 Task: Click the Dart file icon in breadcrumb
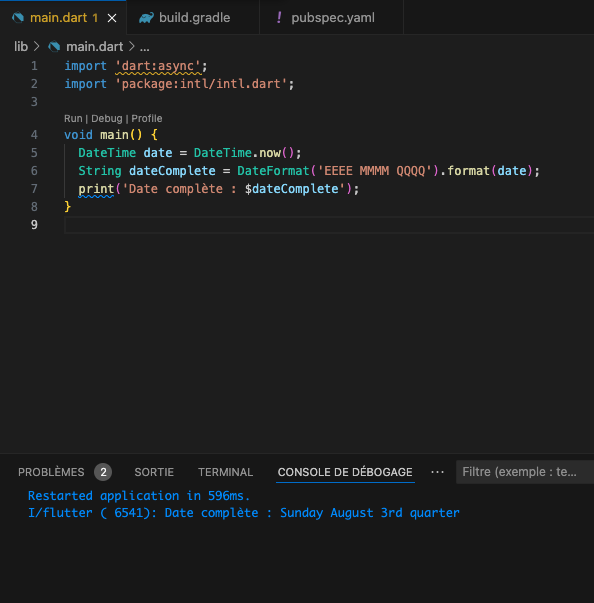click(x=54, y=47)
